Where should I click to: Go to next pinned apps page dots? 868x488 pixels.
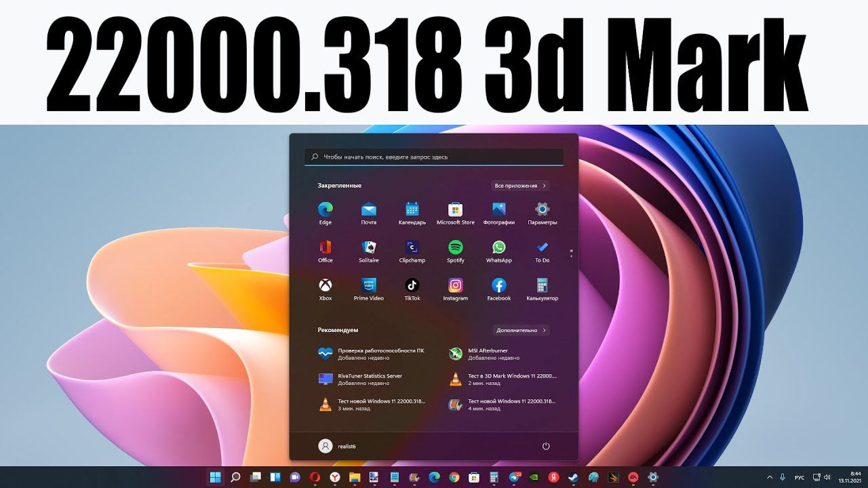(571, 253)
